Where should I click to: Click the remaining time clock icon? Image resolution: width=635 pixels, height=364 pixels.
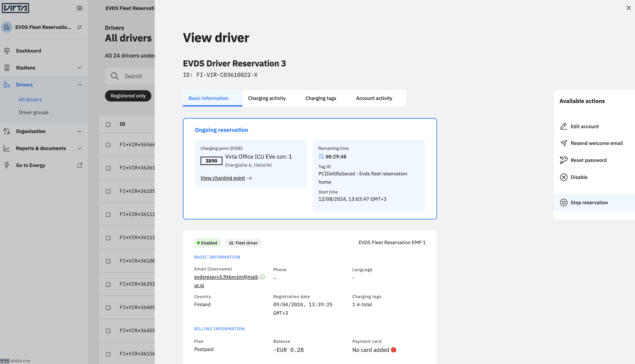[321, 157]
